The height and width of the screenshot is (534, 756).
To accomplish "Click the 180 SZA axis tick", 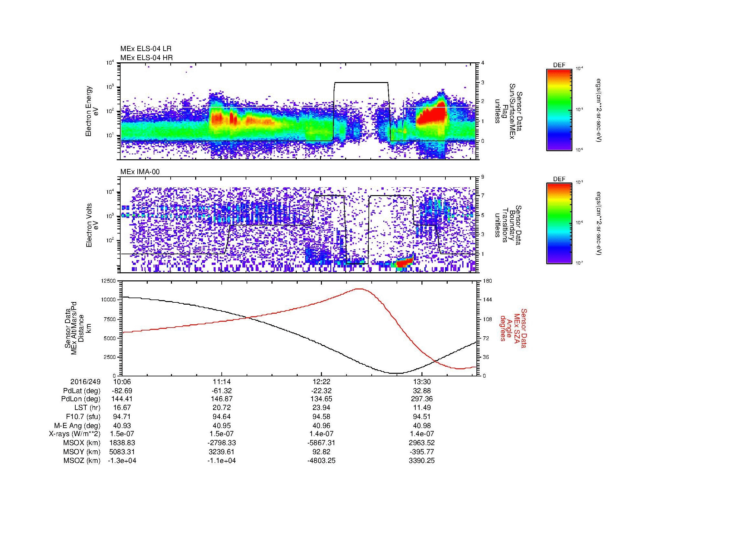I will 487,281.
